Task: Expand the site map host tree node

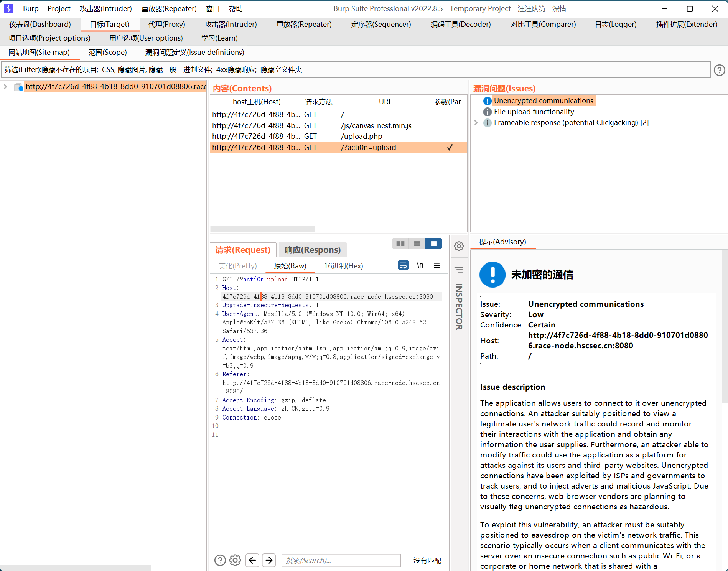Action: pyautogui.click(x=5, y=87)
